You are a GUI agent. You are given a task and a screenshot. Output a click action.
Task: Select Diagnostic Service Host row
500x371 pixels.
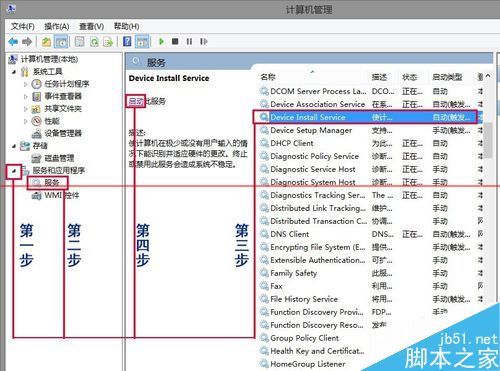point(370,169)
